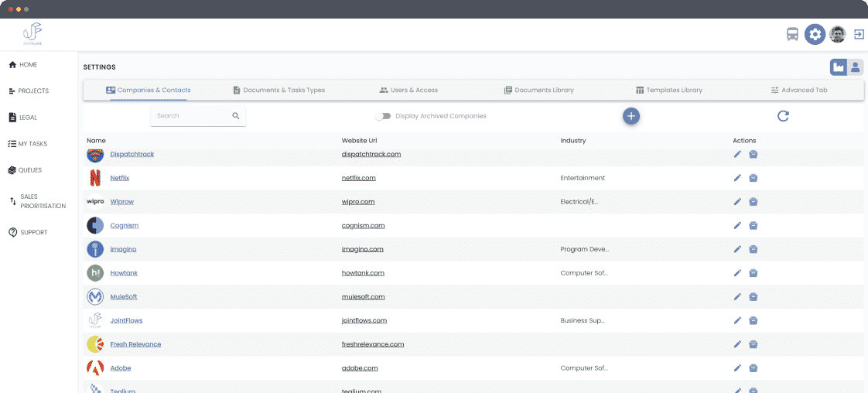This screenshot has height=393, width=868.
Task: Click the howtank.com website link
Action: [363, 273]
